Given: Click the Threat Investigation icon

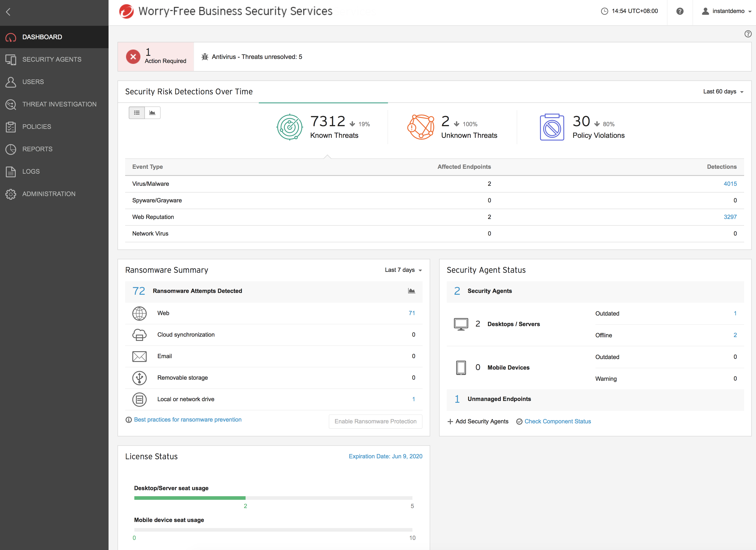Looking at the screenshot, I should coord(11,104).
